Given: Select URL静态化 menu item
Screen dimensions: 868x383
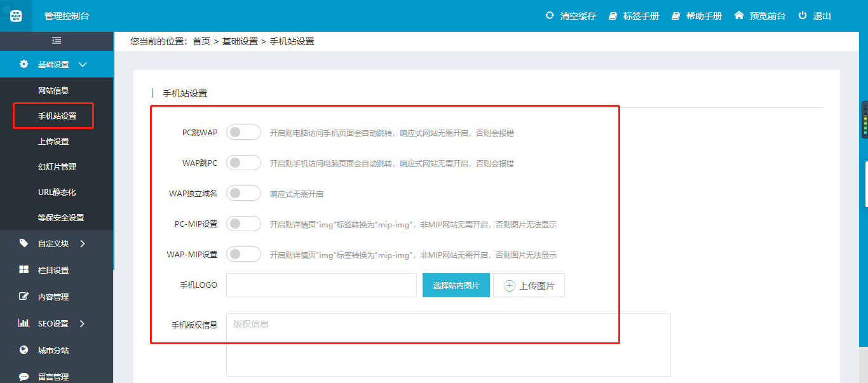Looking at the screenshot, I should click(57, 192).
